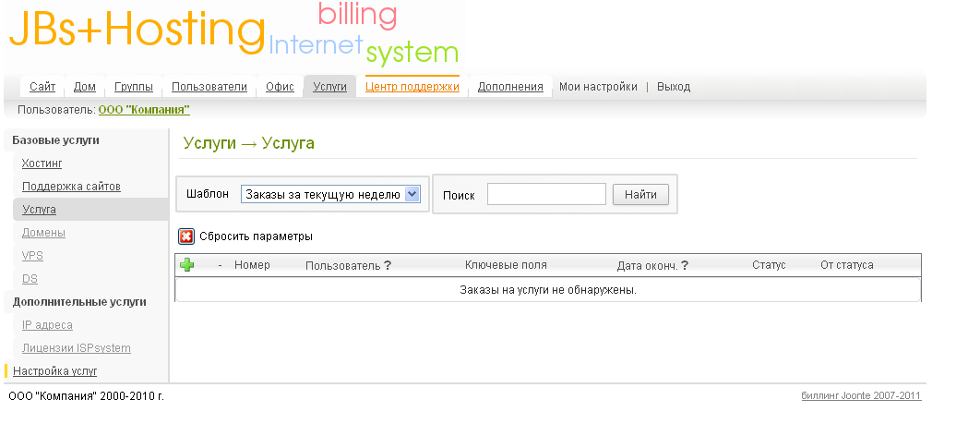This screenshot has height=424, width=980.
Task: Select Поддержка сайтов in sidebar
Action: (71, 187)
